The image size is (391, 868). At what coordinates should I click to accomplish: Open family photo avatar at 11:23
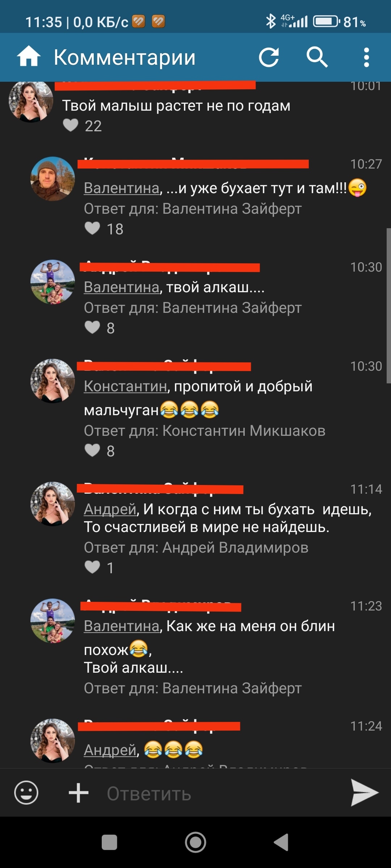[x=52, y=621]
